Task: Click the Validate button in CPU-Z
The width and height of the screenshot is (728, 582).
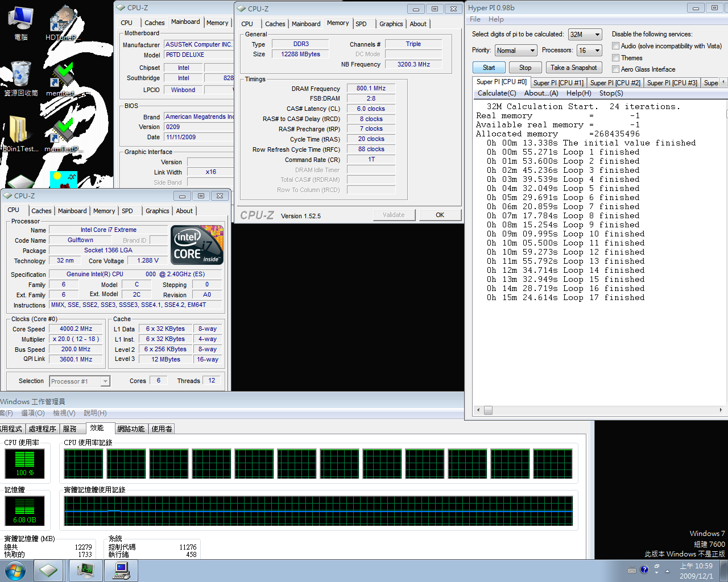Action: [x=394, y=215]
